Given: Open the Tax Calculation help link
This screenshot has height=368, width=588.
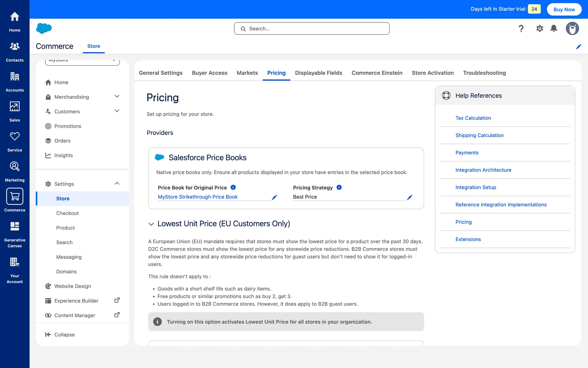Looking at the screenshot, I should [x=473, y=118].
